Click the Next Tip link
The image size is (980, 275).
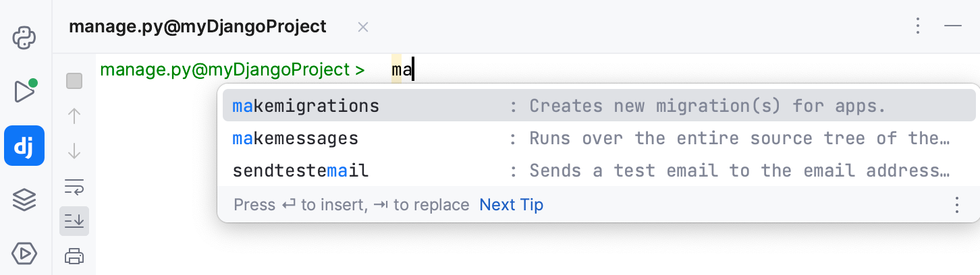[x=511, y=204]
